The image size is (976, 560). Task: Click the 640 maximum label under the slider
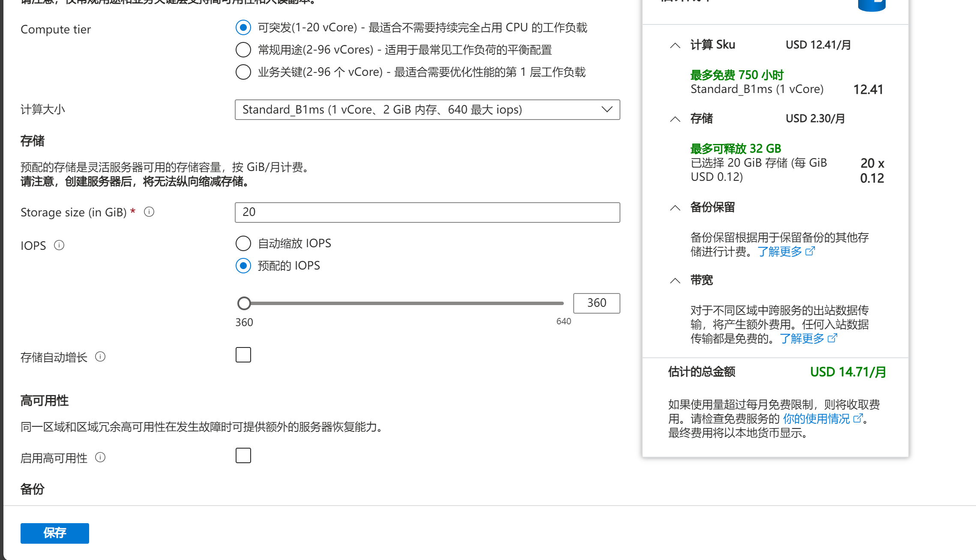point(564,321)
